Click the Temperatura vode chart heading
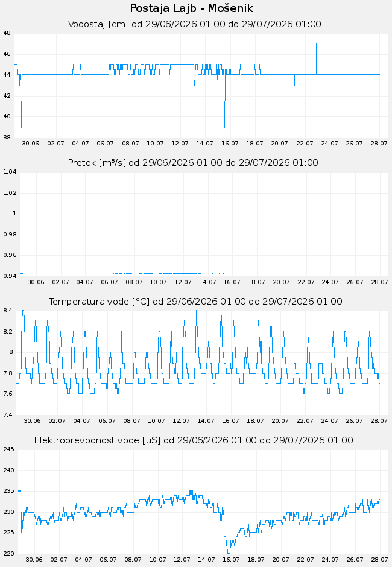Viewport: 392px width, 567px height. tap(195, 302)
